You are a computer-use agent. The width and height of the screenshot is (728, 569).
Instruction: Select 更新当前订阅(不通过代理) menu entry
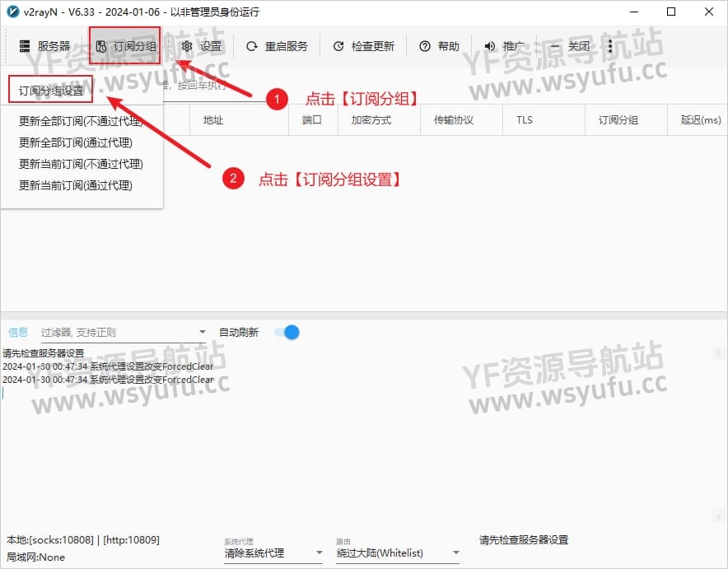[81, 164]
